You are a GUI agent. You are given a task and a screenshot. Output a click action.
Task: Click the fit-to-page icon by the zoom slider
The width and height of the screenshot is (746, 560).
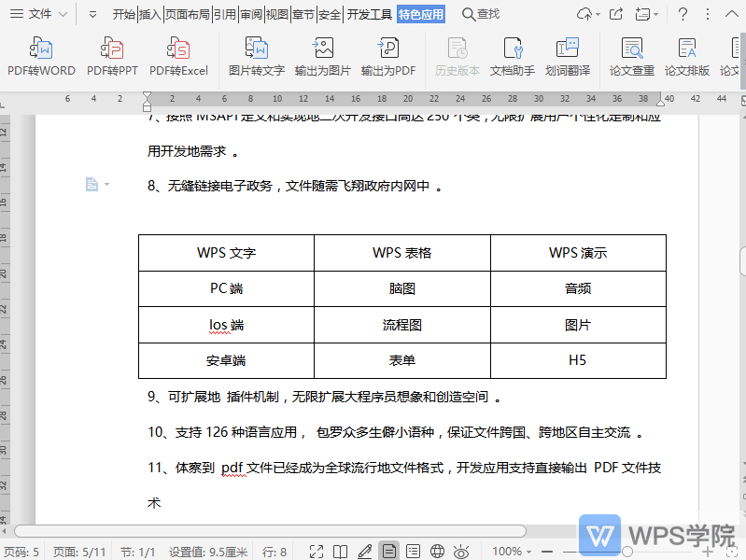coord(734,552)
